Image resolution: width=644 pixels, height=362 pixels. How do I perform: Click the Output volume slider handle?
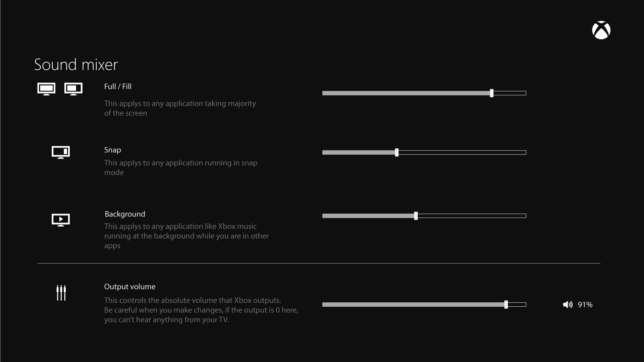pos(506,305)
